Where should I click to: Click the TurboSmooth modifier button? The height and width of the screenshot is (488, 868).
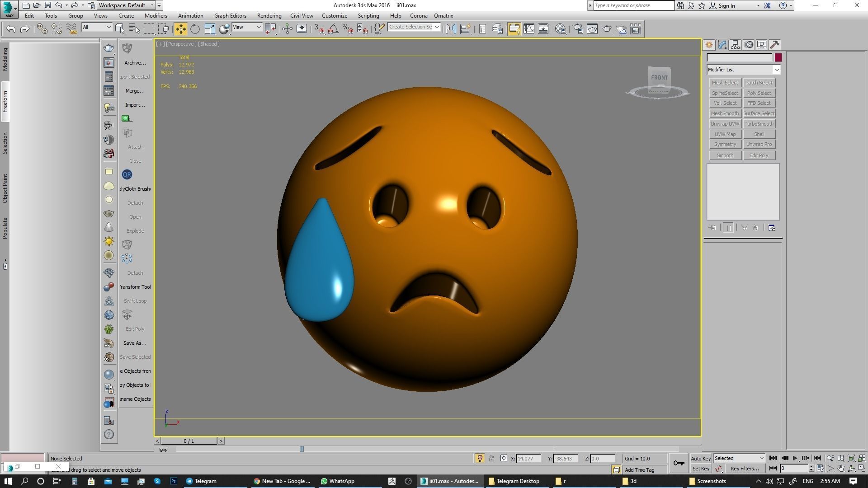tap(759, 124)
